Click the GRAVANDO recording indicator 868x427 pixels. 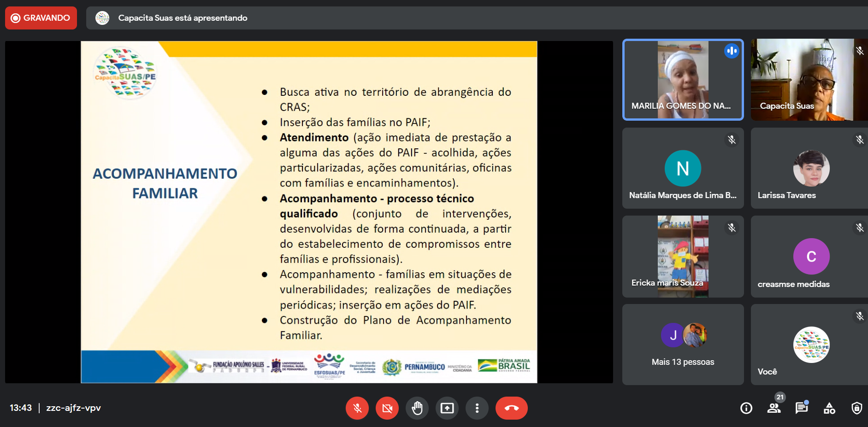[41, 18]
